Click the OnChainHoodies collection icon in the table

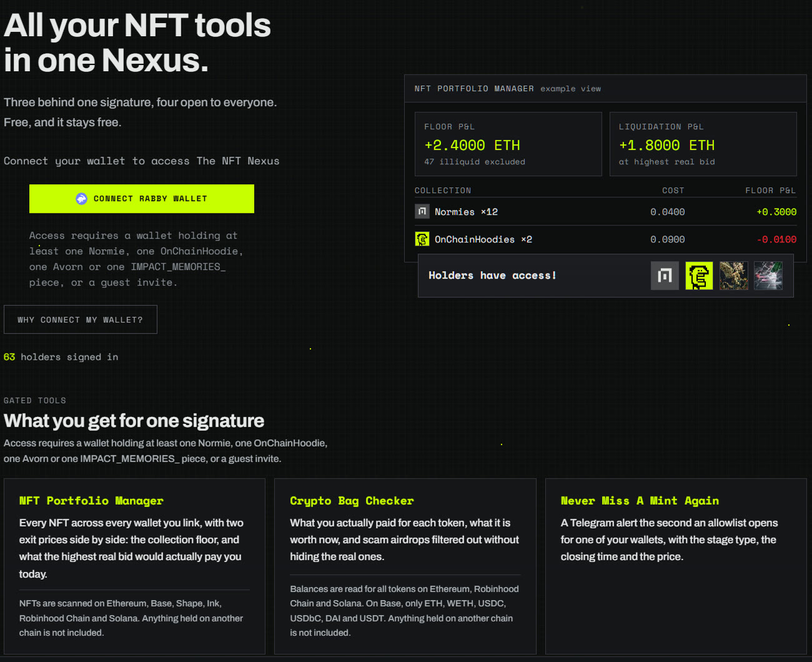pyautogui.click(x=422, y=239)
